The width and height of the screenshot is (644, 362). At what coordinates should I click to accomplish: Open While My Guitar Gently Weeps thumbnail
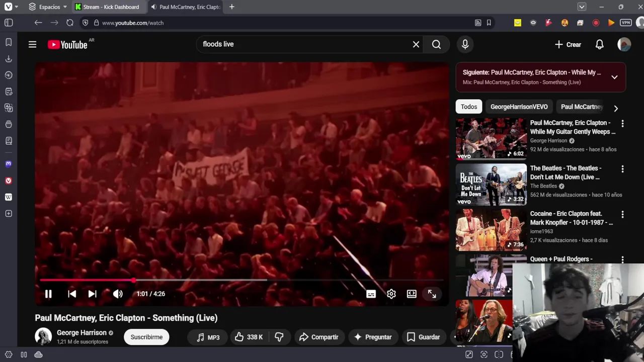pyautogui.click(x=491, y=139)
